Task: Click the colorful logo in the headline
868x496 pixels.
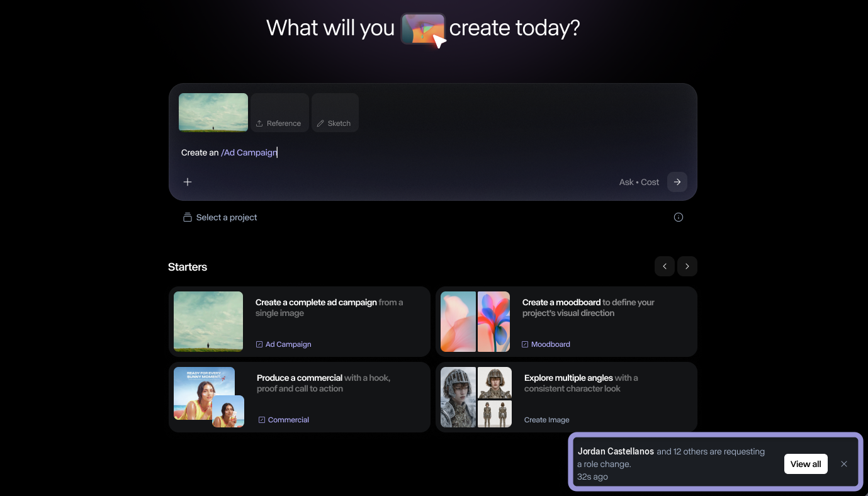Action: tap(424, 30)
